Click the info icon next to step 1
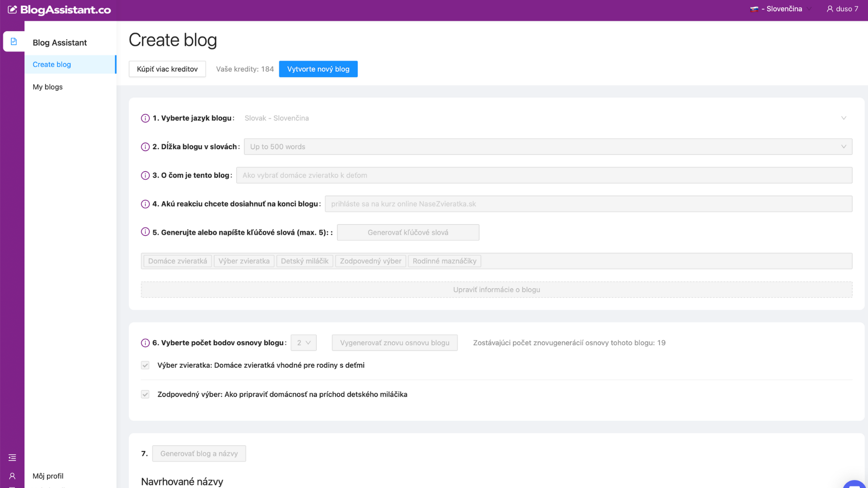Screen dimensions: 868x488 pos(145,118)
